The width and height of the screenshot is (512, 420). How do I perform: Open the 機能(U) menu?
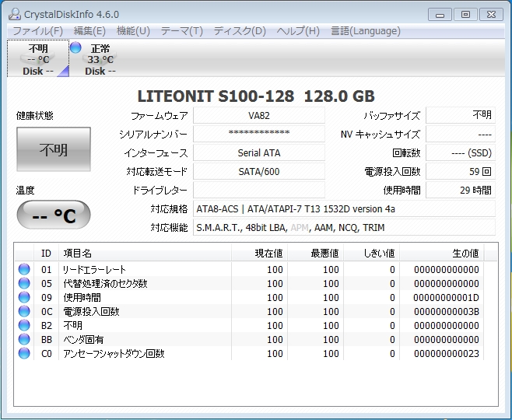pos(133,31)
